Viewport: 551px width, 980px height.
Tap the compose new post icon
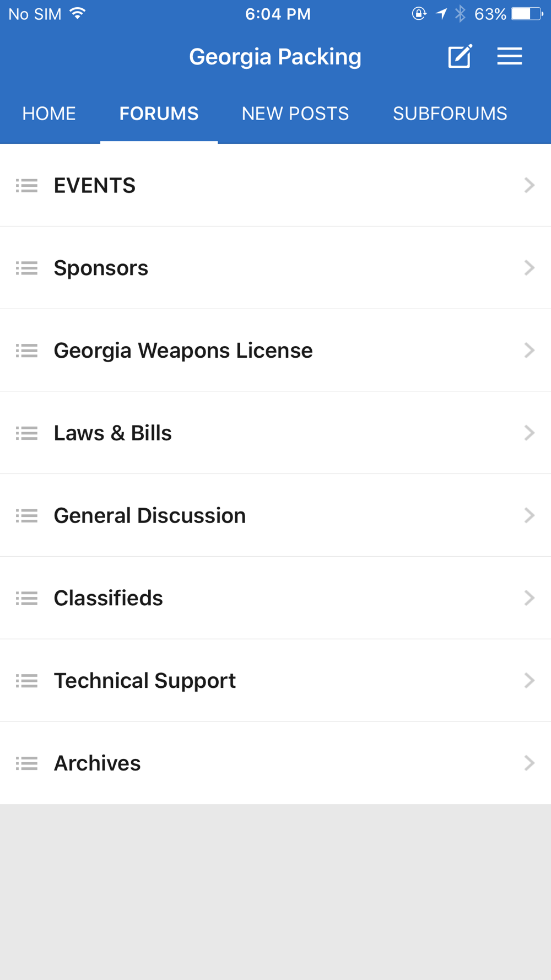pyautogui.click(x=460, y=56)
